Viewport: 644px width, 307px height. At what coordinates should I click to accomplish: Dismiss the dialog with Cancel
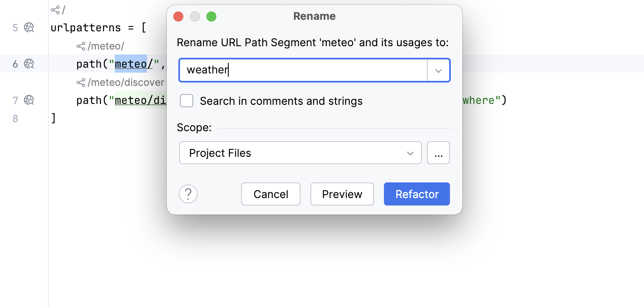tap(270, 194)
